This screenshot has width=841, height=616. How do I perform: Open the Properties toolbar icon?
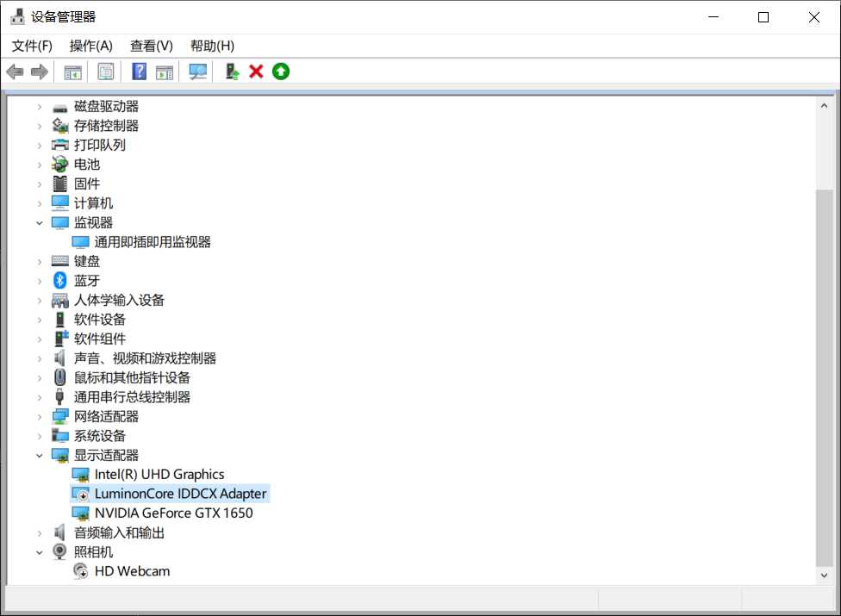[x=105, y=72]
